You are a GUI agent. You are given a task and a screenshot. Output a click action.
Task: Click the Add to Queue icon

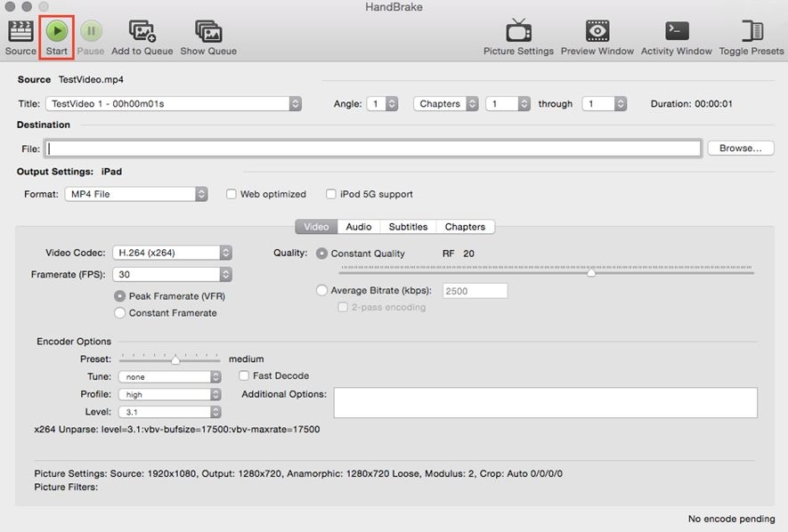pos(142,31)
